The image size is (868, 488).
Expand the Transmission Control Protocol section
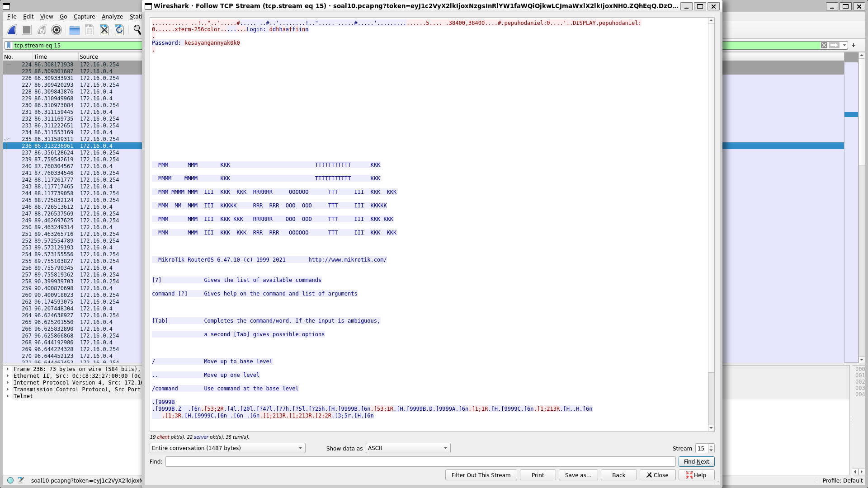[x=8, y=389]
